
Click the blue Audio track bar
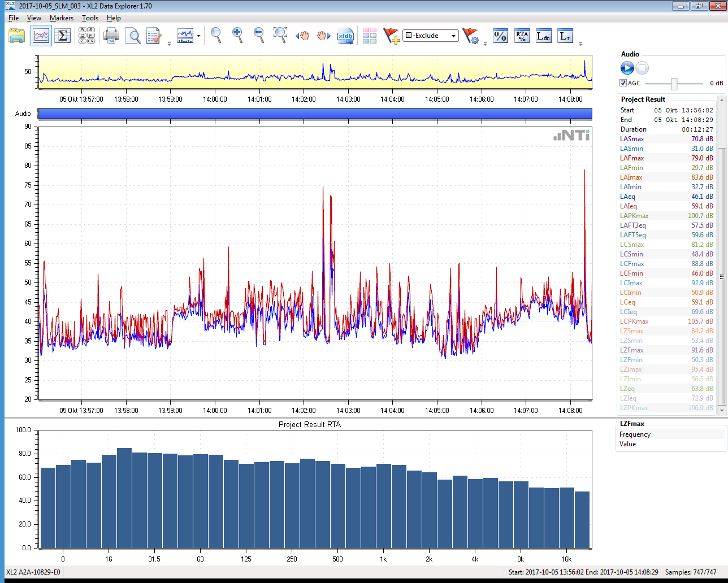click(x=315, y=114)
